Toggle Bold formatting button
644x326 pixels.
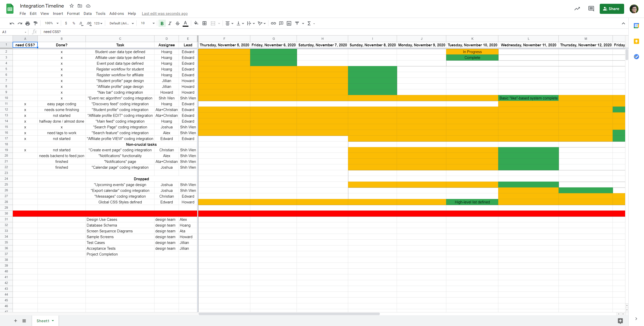tap(162, 23)
